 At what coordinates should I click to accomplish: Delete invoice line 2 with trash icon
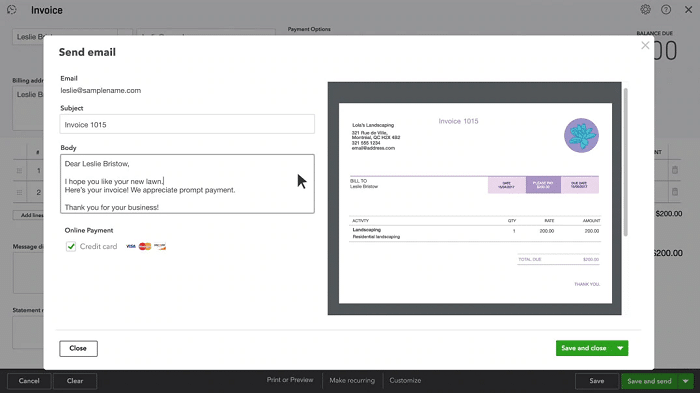pos(675,192)
